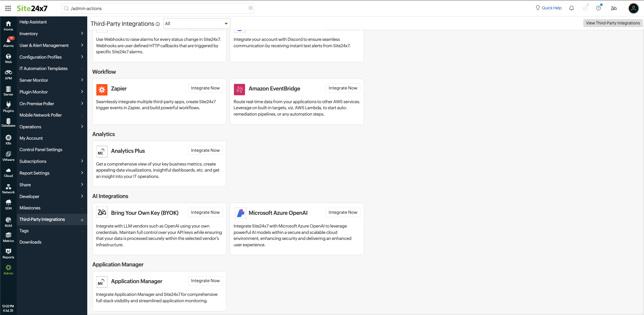
Task: Open Downloads menu item
Action: point(52,242)
